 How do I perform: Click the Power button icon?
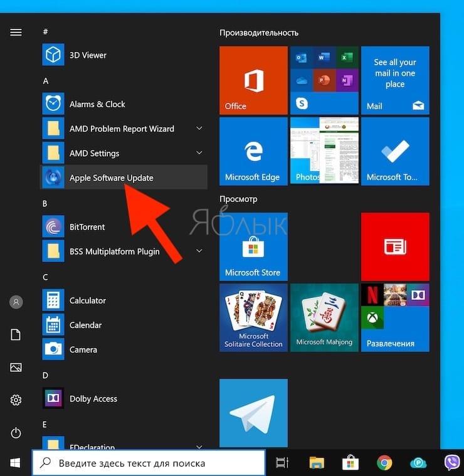click(x=16, y=433)
